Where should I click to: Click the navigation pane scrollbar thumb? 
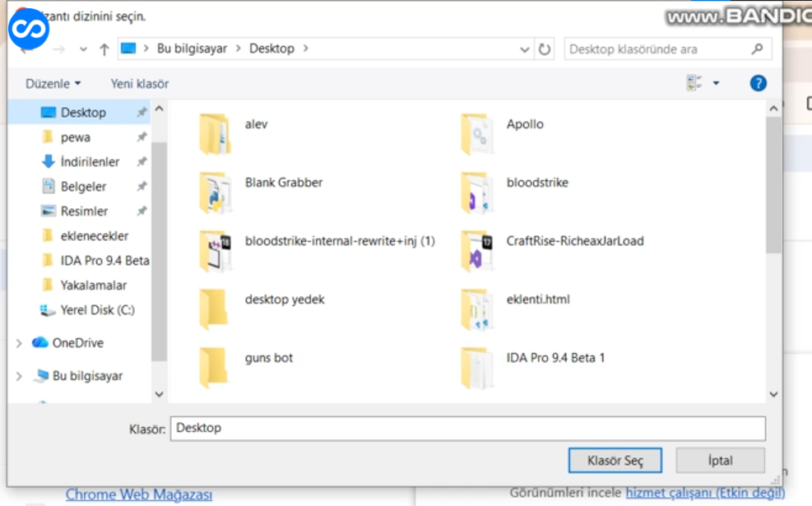point(159,251)
